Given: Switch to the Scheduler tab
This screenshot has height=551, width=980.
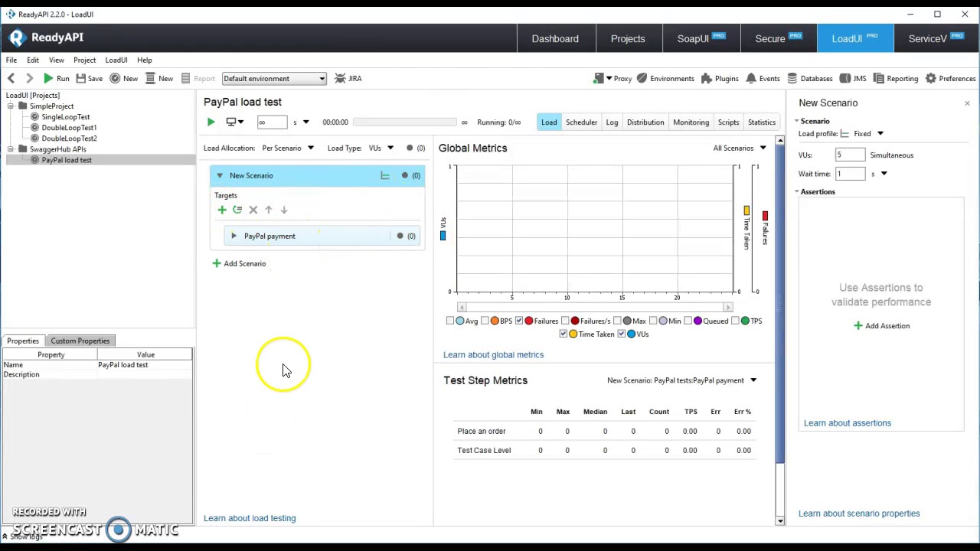Looking at the screenshot, I should [581, 122].
